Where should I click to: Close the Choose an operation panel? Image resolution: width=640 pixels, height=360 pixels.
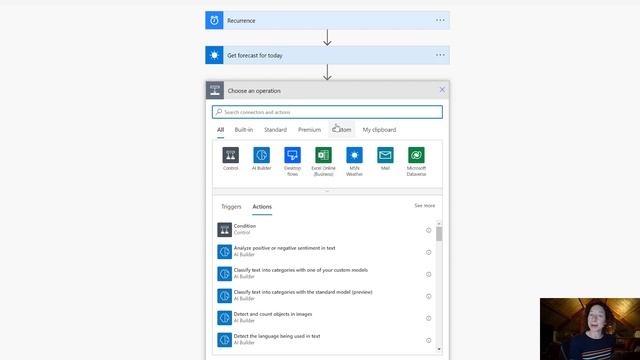442,89
